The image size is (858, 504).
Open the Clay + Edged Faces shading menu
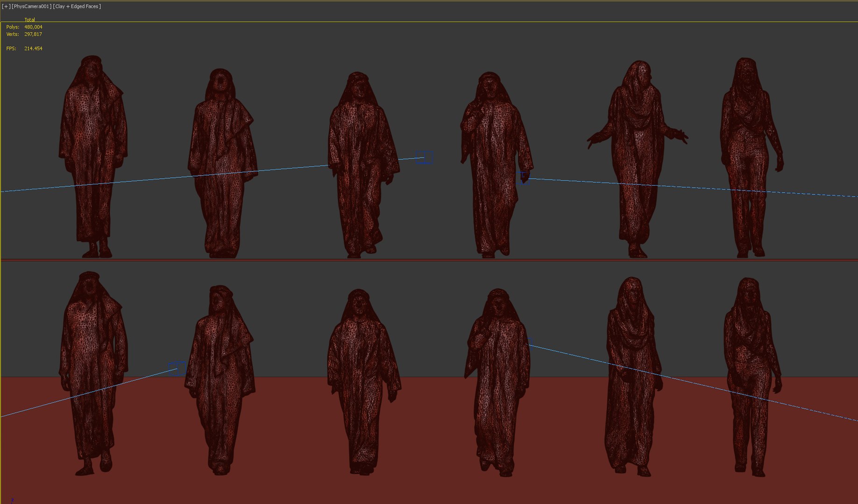77,7
